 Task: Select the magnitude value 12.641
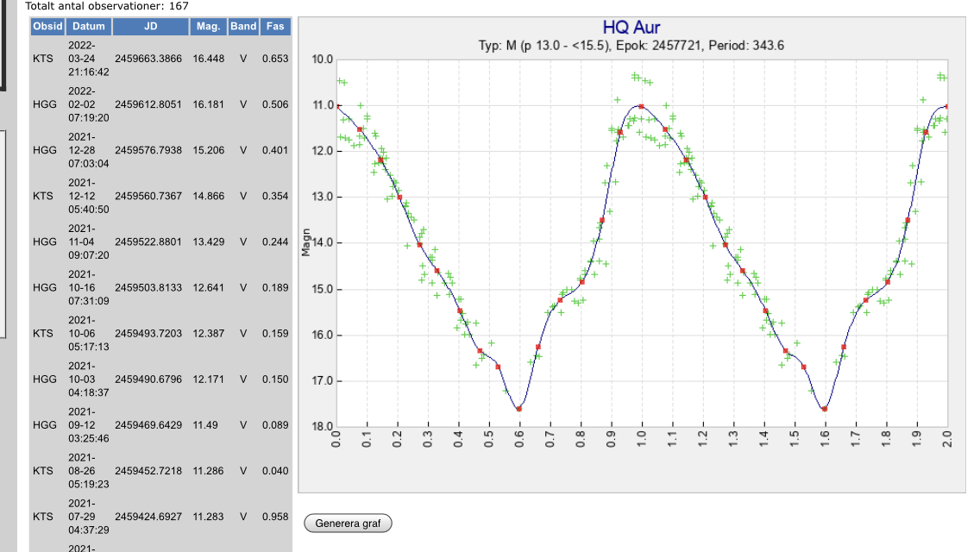pyautogui.click(x=209, y=287)
